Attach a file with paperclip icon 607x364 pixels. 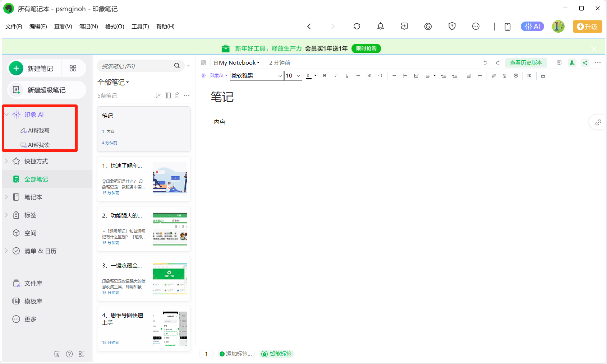pos(493,76)
